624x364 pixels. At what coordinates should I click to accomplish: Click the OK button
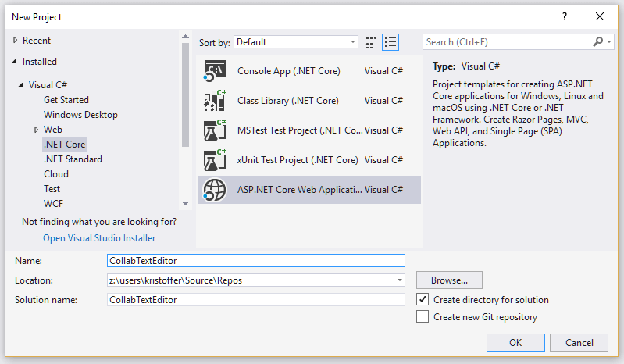(515, 342)
